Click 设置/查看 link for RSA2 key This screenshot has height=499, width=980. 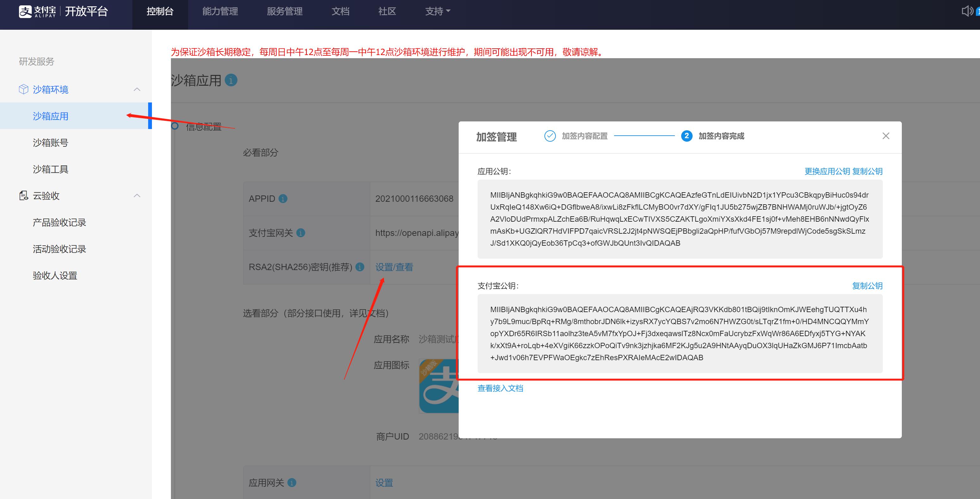[394, 267]
